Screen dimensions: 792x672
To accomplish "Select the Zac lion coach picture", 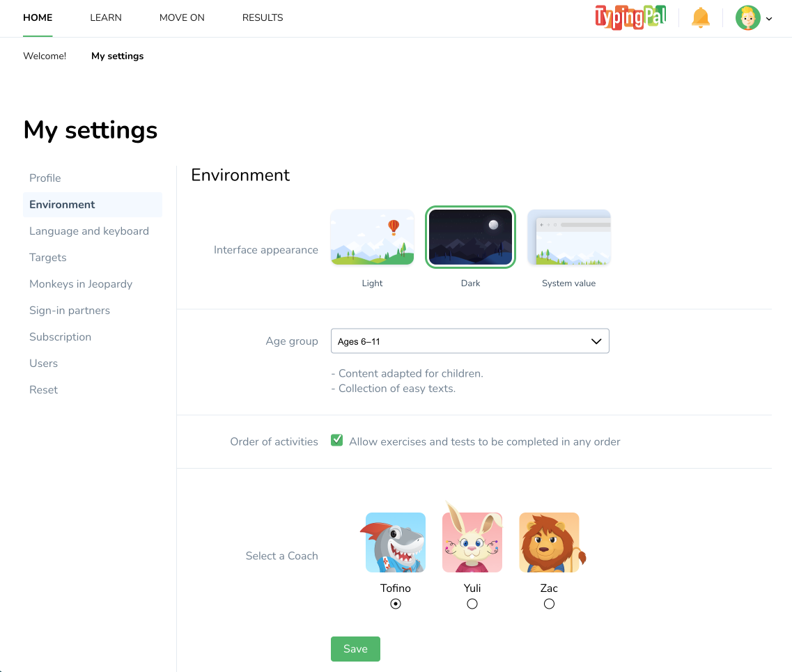I will pyautogui.click(x=550, y=542).
